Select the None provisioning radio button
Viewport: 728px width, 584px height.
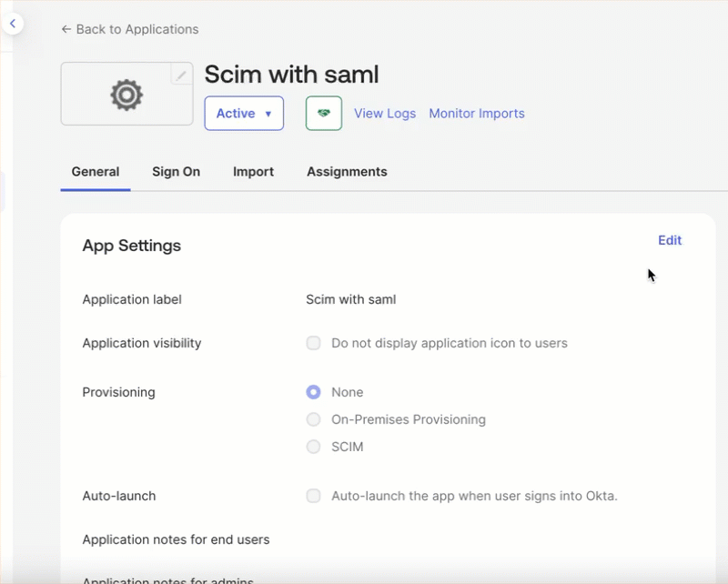click(x=313, y=392)
